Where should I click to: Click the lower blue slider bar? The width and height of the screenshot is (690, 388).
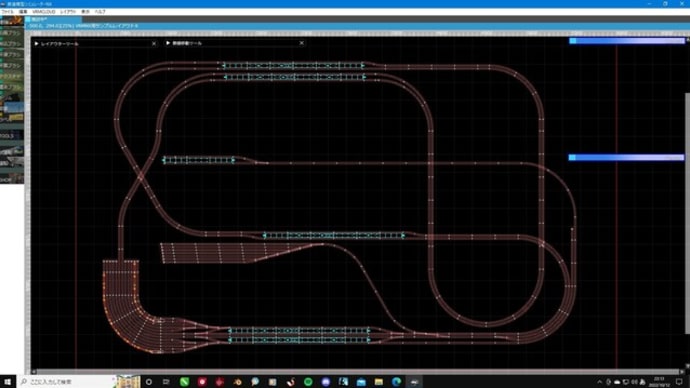click(627, 157)
